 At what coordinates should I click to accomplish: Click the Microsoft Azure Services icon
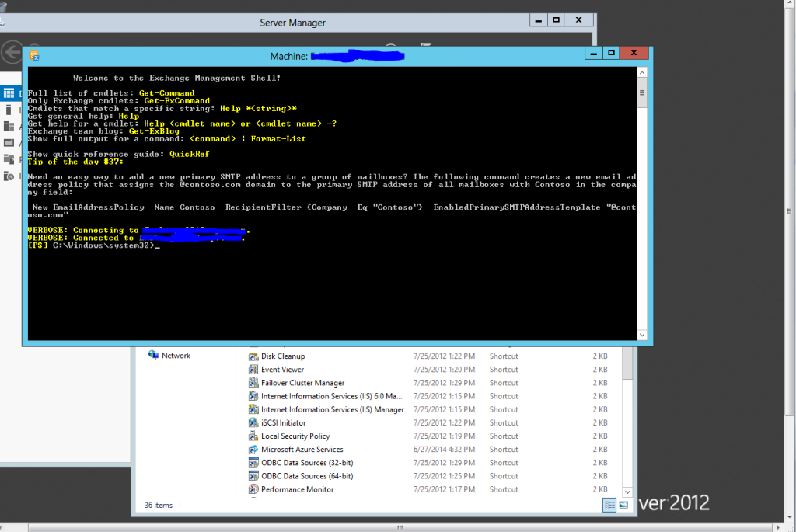point(253,450)
